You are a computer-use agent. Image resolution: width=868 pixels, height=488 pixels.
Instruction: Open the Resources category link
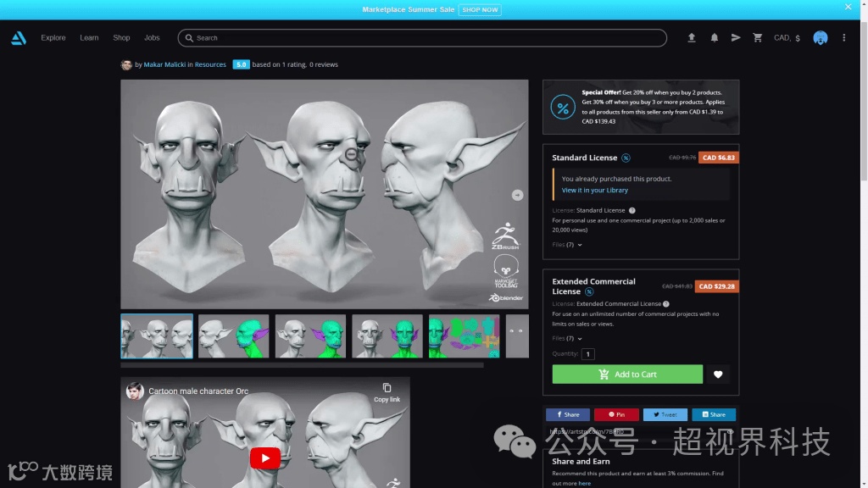[210, 64]
